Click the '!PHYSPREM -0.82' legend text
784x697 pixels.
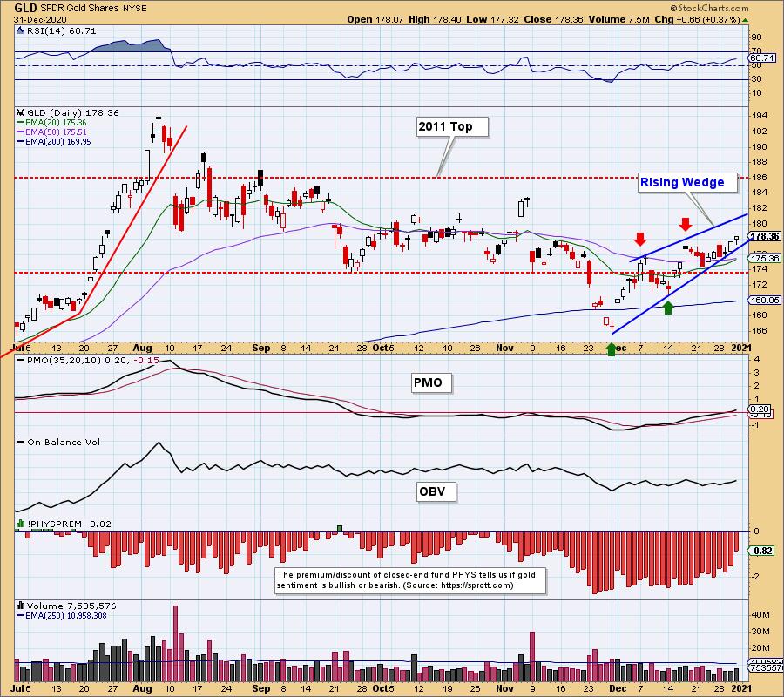pos(70,524)
